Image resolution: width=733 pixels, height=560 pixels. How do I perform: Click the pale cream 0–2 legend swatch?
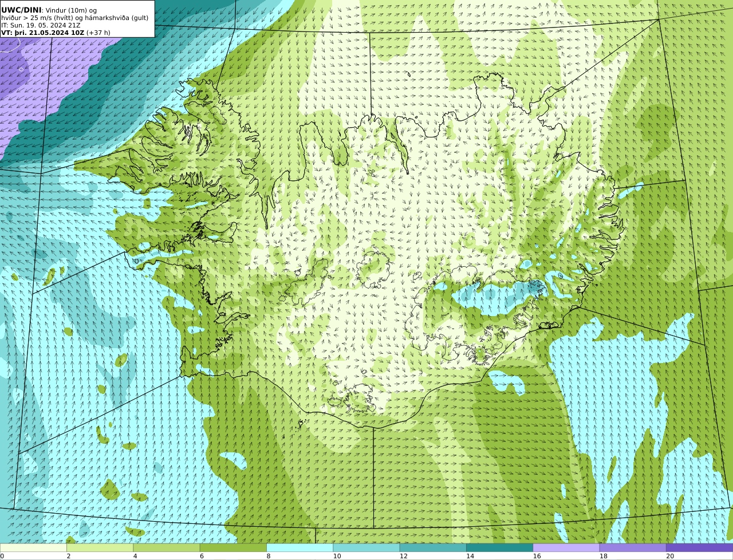[33, 547]
